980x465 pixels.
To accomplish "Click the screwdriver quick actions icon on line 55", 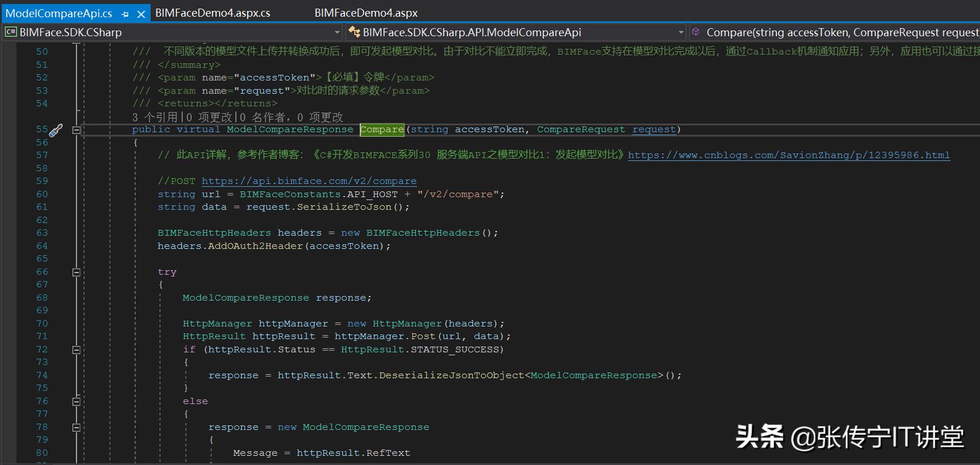I will [x=55, y=130].
